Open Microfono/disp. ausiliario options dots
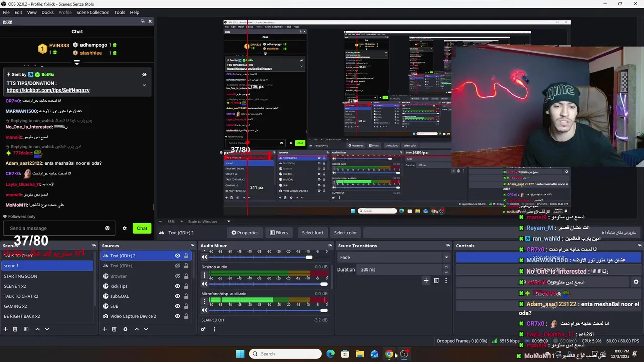This screenshot has height=362, width=644. (x=204, y=301)
